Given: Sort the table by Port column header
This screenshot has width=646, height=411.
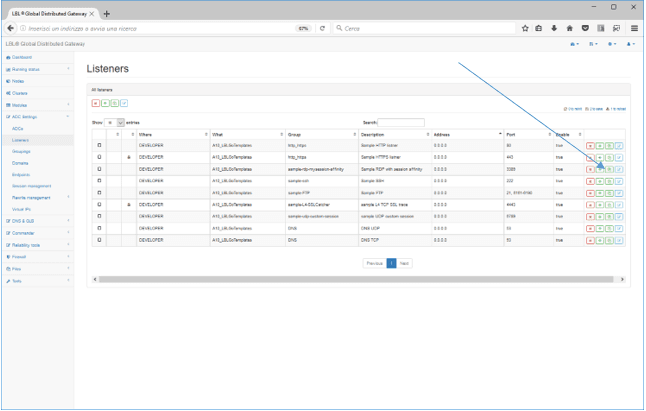Looking at the screenshot, I should coord(528,134).
